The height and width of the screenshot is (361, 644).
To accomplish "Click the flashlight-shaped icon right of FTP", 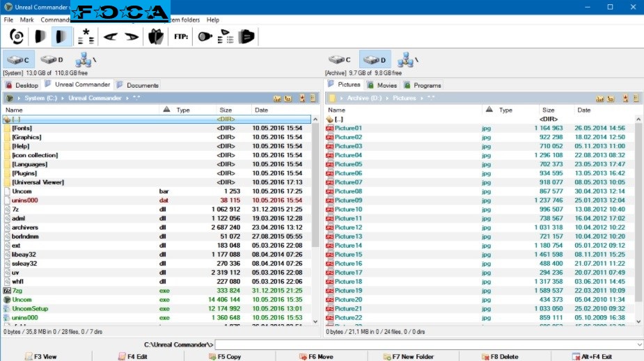I will point(205,37).
